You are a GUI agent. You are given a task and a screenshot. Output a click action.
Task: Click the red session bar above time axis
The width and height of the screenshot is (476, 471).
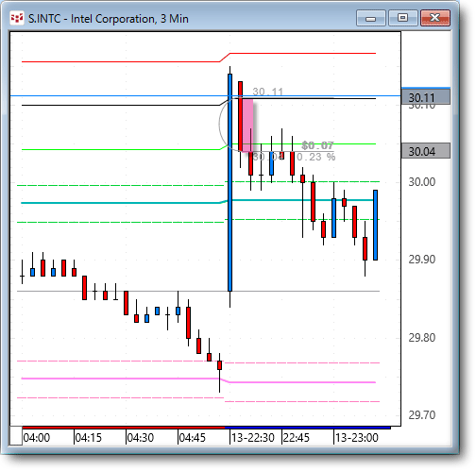point(124,428)
